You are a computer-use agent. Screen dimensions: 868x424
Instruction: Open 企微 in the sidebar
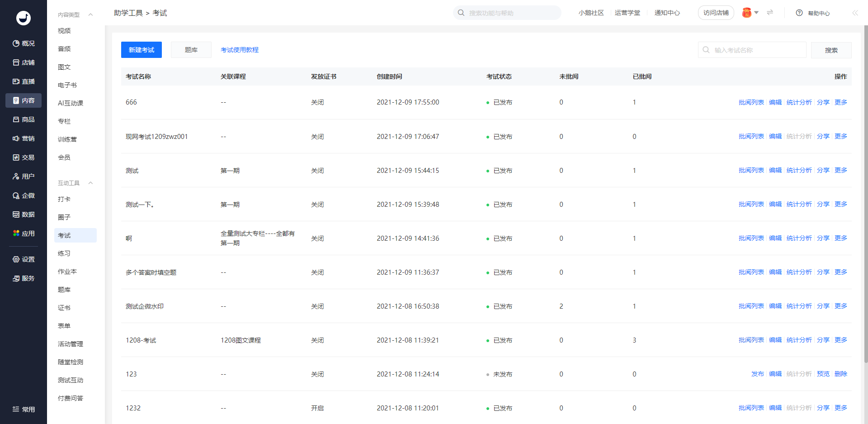[24, 195]
